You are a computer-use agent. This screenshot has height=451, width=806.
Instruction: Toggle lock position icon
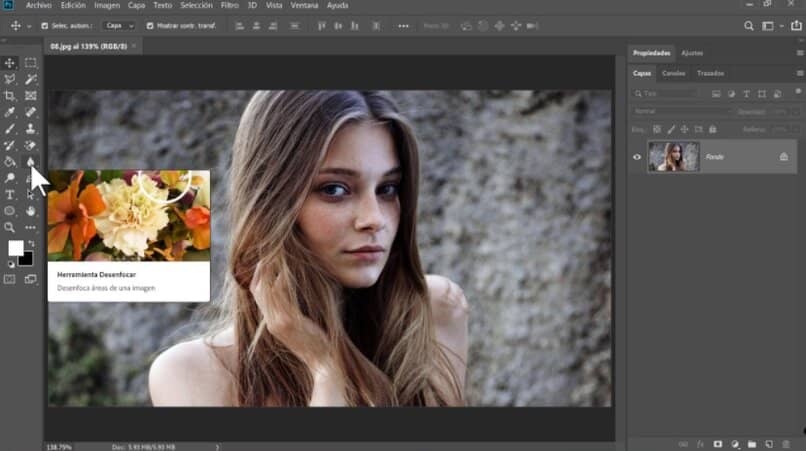(x=684, y=130)
